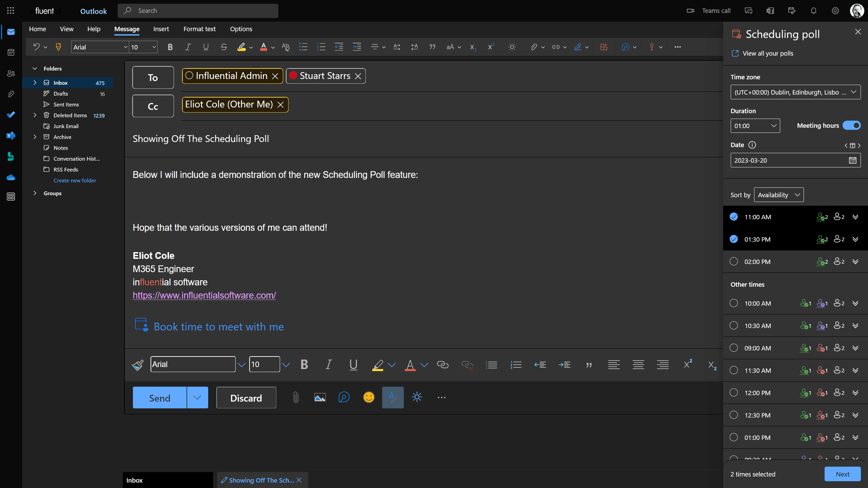868x488 pixels.
Task: Switch to the View ribbon tab
Action: coord(66,29)
